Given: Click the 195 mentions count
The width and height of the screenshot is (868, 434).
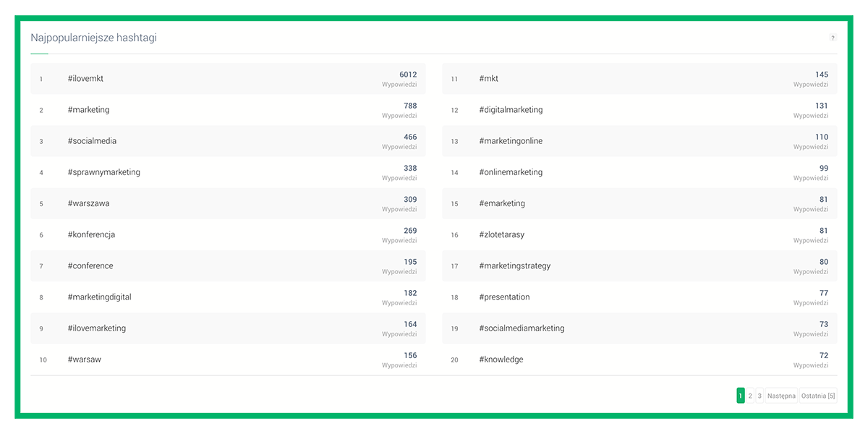Looking at the screenshot, I should point(410,262).
